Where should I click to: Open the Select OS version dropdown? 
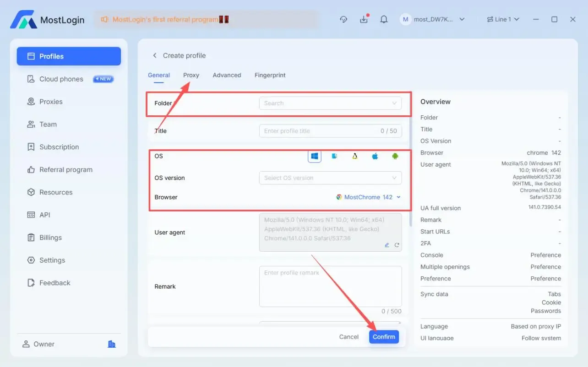coord(330,178)
